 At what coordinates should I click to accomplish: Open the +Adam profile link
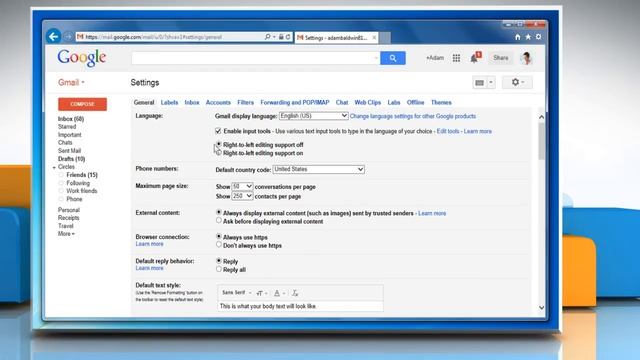pos(435,58)
